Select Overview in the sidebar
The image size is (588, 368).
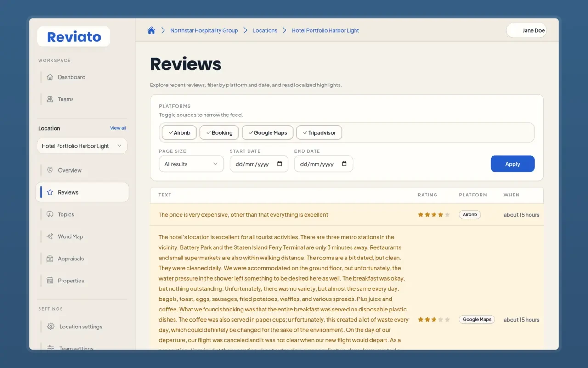click(82, 170)
